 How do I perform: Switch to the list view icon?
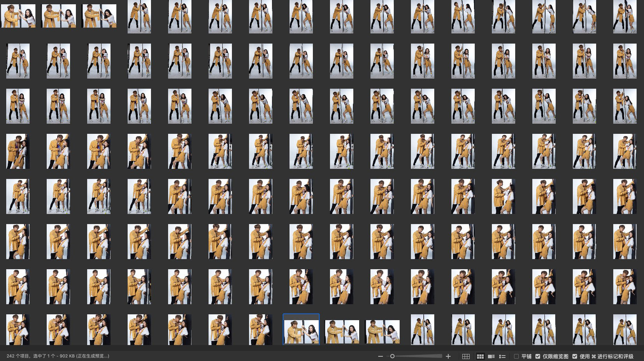502,356
